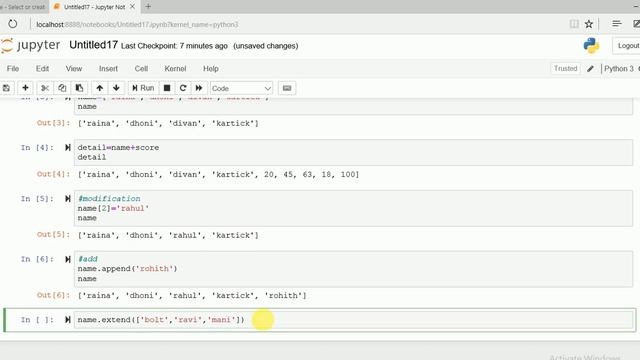Open the Help menu
This screenshot has width=640, height=360.
pos(211,69)
